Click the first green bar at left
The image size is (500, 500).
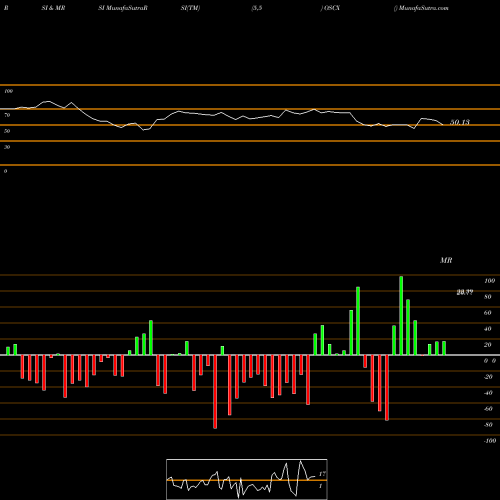[8, 351]
